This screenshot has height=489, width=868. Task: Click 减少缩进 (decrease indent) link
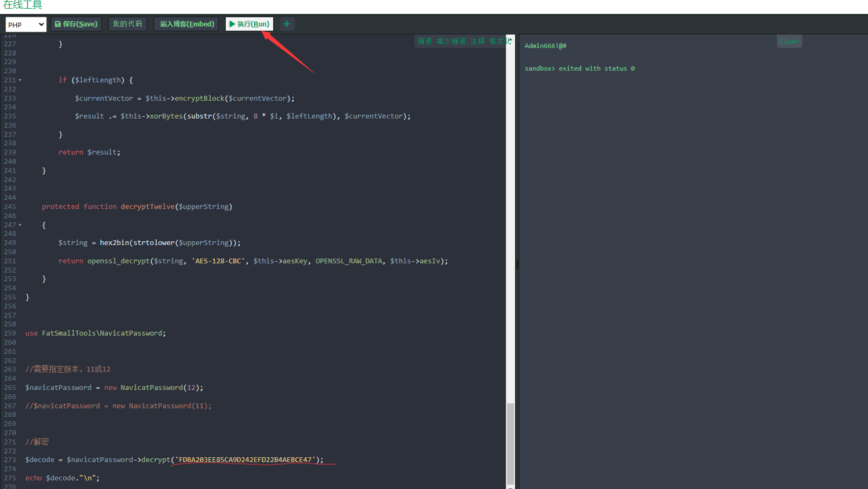pyautogui.click(x=451, y=41)
